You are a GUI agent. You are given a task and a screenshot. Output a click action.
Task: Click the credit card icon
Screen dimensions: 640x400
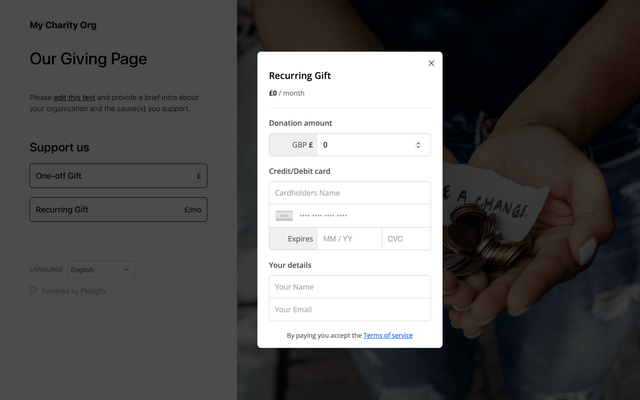coord(284,216)
